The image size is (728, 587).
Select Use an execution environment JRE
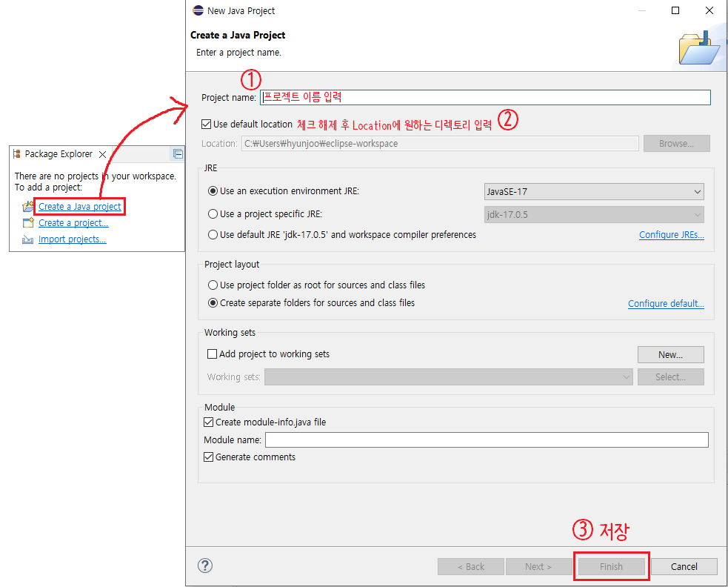(x=213, y=191)
